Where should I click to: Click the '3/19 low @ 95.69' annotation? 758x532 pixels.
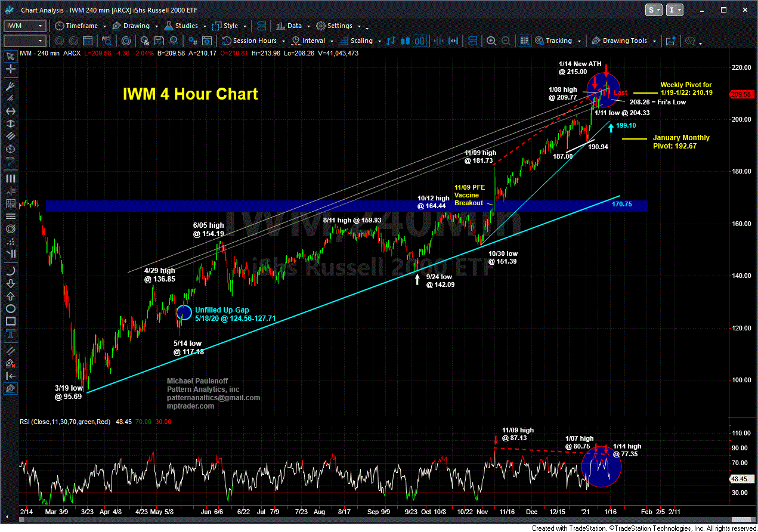click(x=67, y=392)
